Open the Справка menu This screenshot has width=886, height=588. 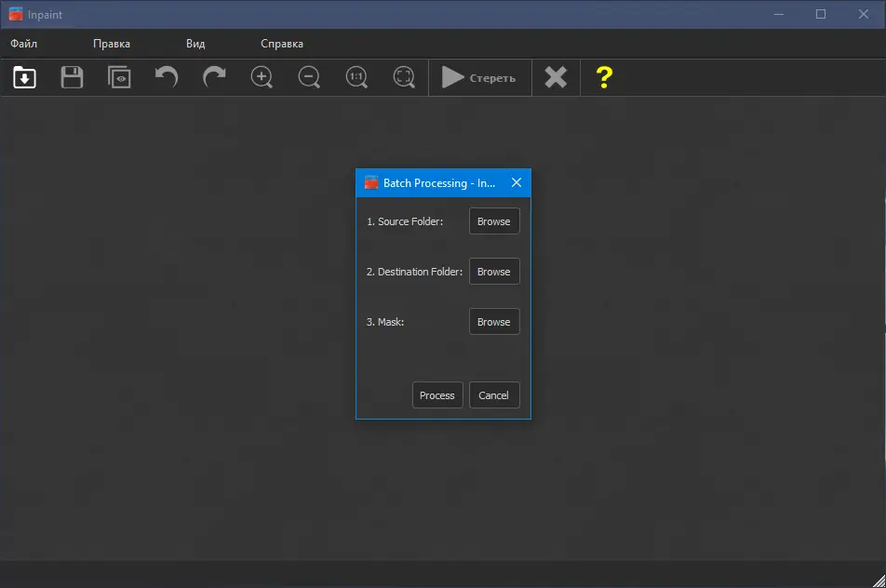[282, 44]
